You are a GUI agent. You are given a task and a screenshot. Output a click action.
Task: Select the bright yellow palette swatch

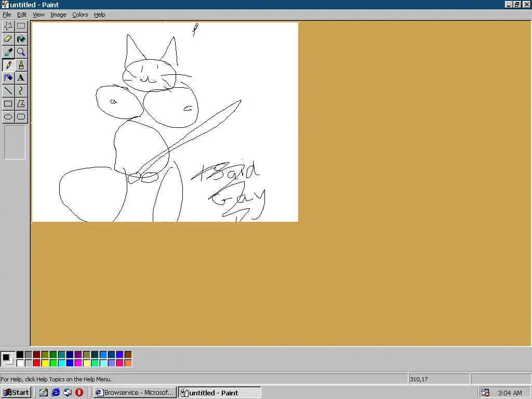pyautogui.click(x=45, y=363)
